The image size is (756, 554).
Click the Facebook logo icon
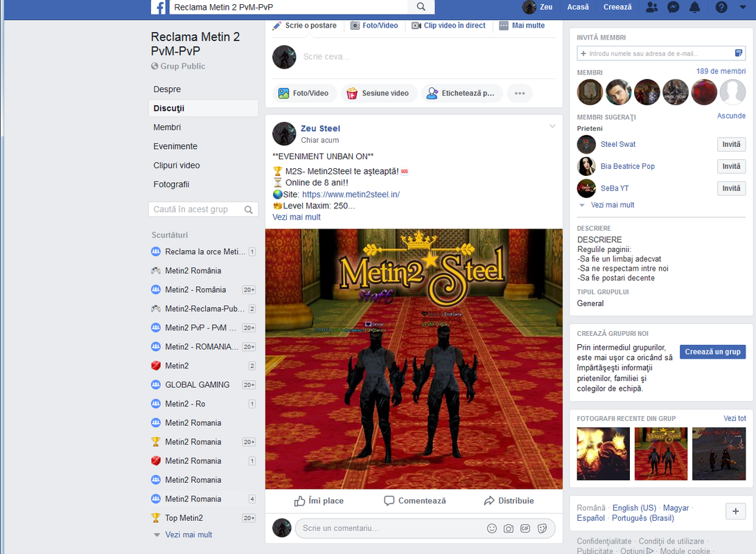(158, 7)
